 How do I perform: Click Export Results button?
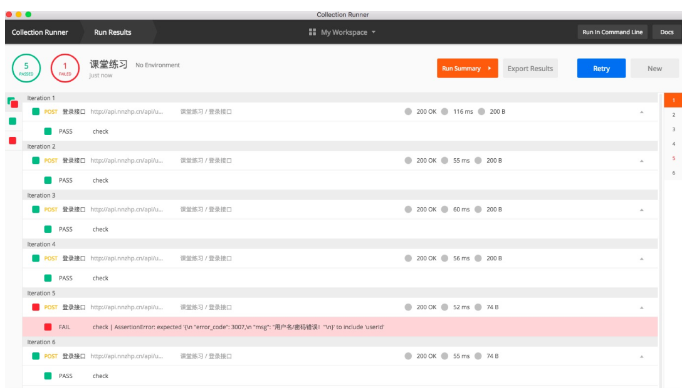click(530, 68)
